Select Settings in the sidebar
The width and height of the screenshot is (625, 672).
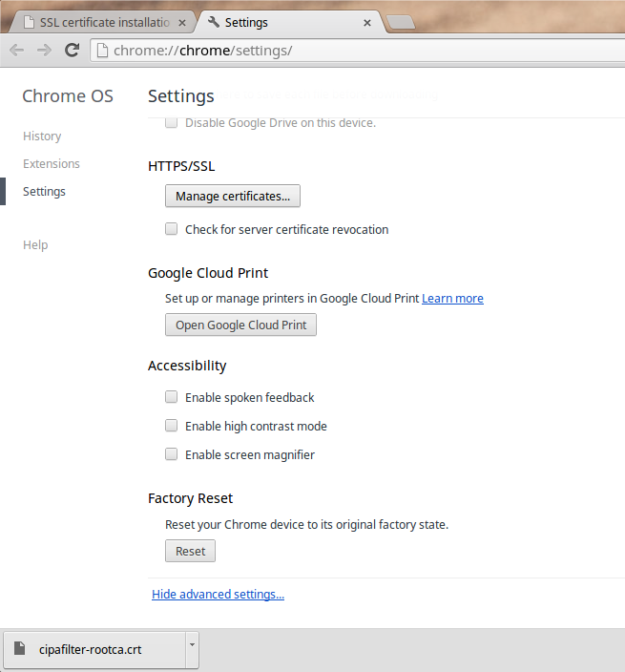click(x=44, y=192)
